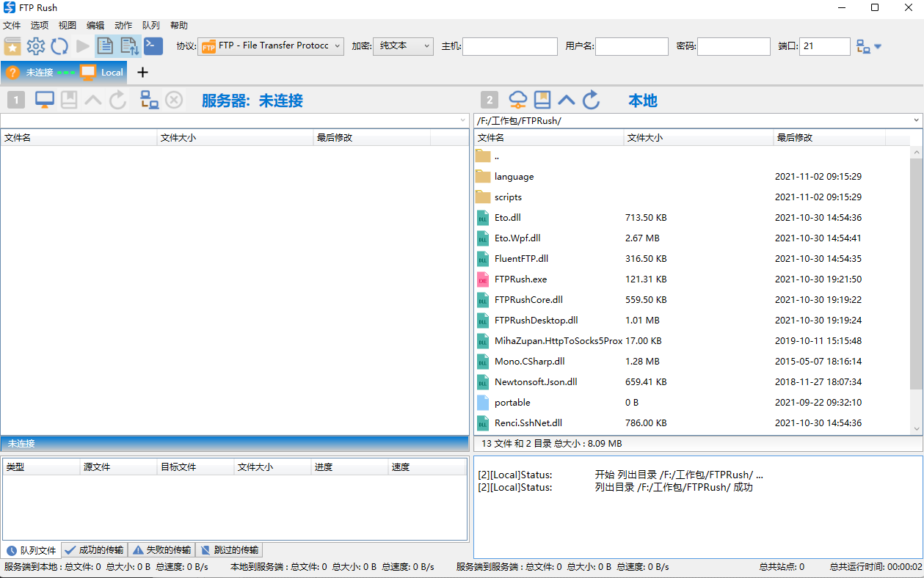Click the FTP Rush application logo
924x578 pixels.
10,8
